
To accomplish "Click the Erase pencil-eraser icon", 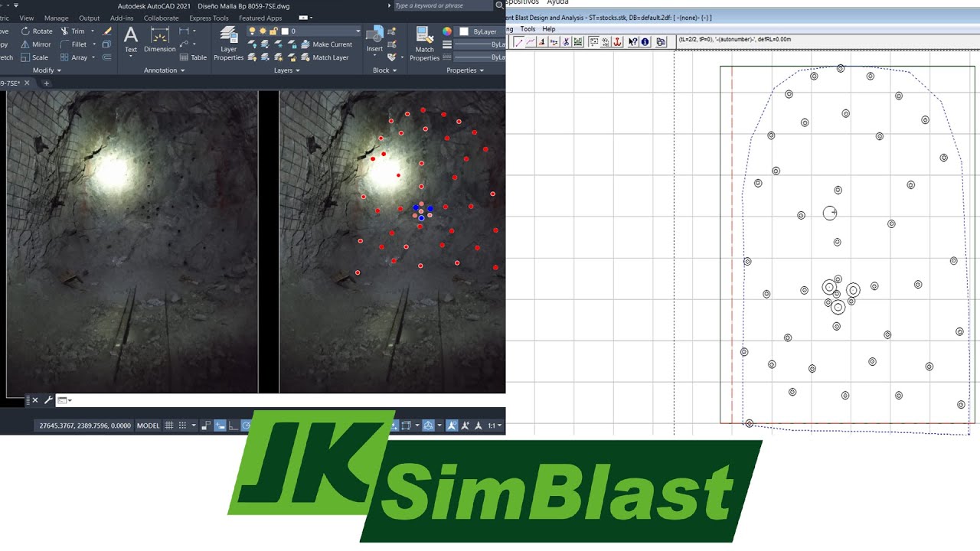I will tap(107, 31).
